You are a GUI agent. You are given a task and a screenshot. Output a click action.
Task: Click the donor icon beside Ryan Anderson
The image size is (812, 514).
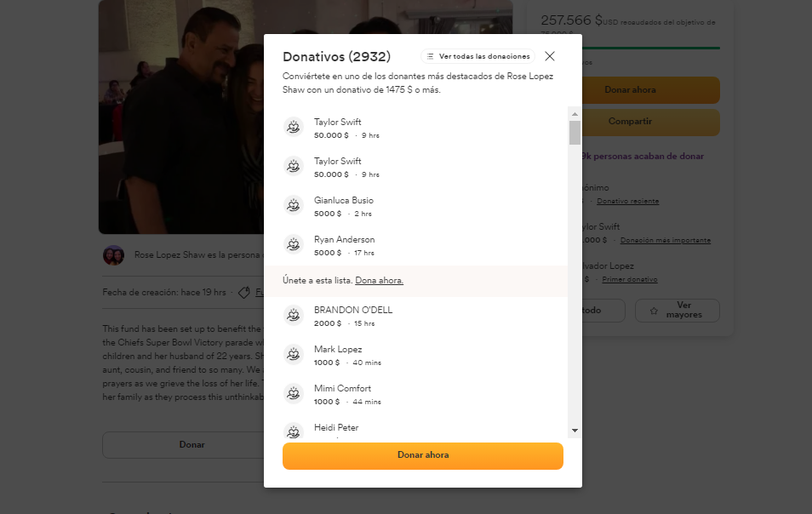click(x=294, y=244)
